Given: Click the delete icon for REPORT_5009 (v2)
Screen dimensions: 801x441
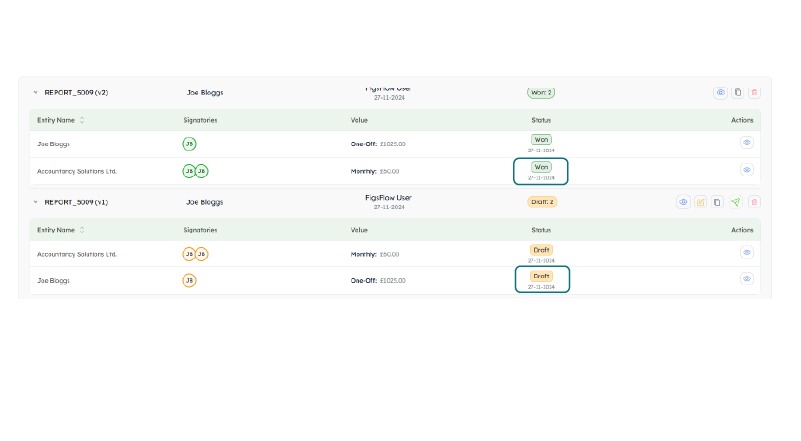Looking at the screenshot, I should point(754,93).
